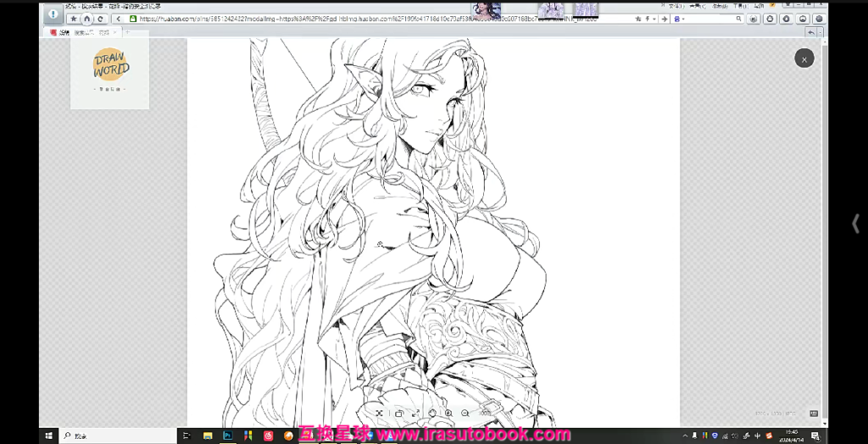Open File Explorer from the taskbar

coord(208,436)
